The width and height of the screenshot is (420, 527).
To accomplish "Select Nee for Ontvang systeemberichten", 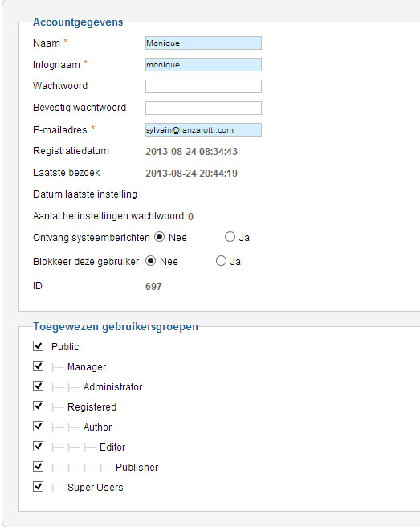I will (160, 237).
